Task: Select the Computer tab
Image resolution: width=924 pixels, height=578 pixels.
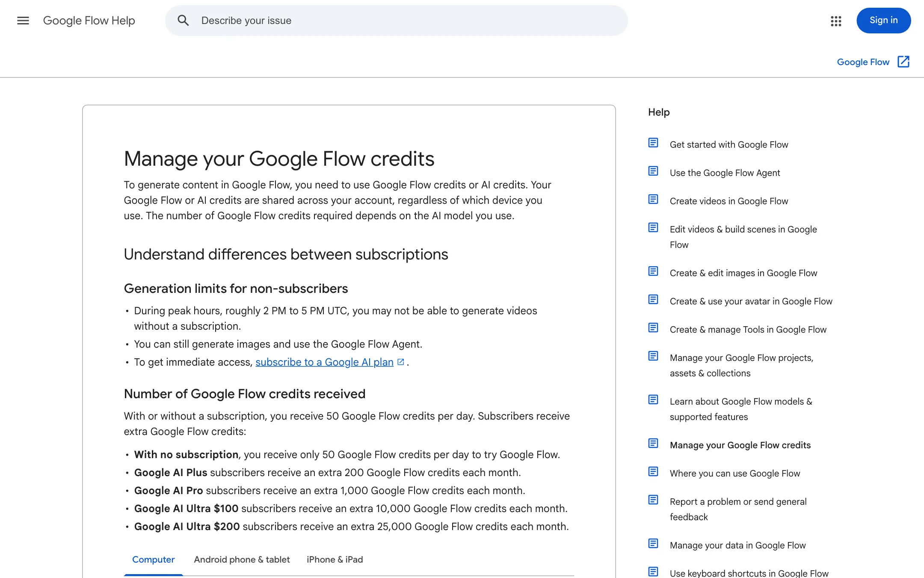Action: (153, 560)
